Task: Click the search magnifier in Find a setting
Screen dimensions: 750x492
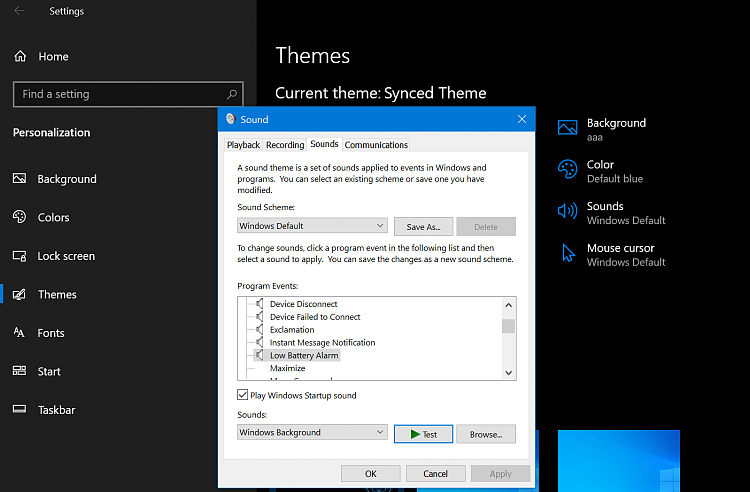Action: point(232,94)
